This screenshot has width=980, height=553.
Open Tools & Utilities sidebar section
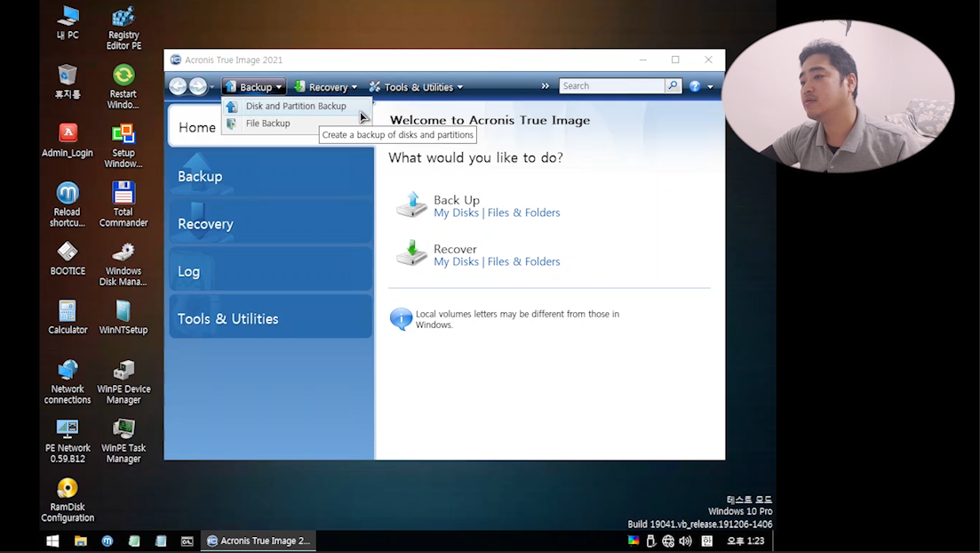(x=271, y=317)
